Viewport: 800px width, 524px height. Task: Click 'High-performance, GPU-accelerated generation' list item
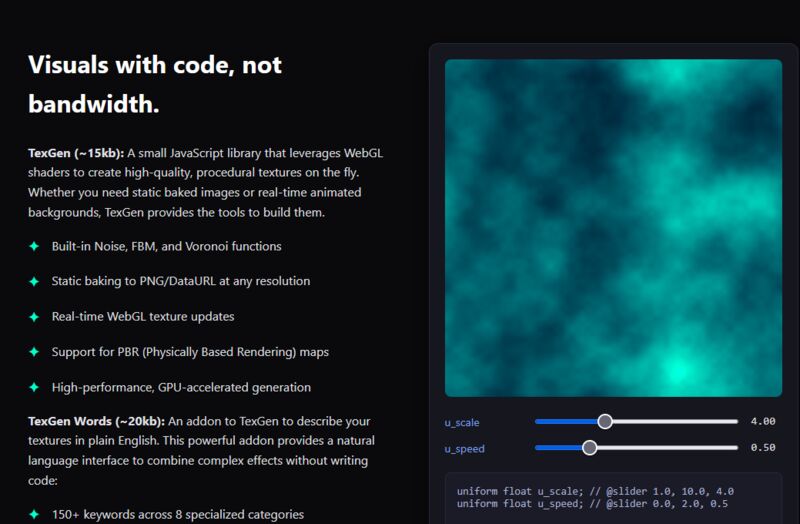tap(181, 387)
